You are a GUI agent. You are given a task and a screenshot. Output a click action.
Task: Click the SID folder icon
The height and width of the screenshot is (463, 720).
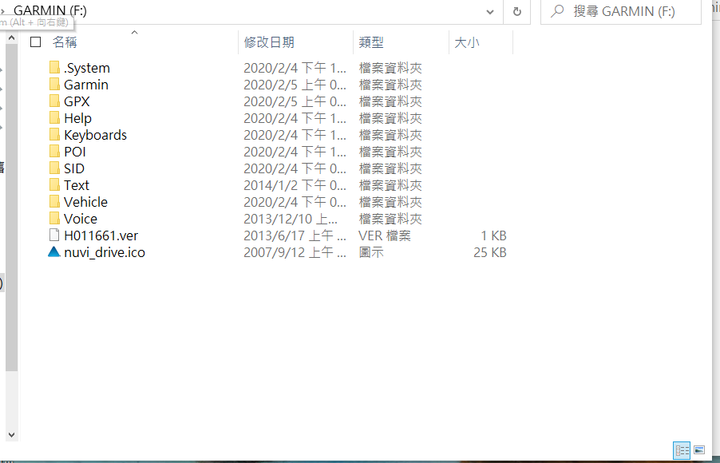(54, 168)
